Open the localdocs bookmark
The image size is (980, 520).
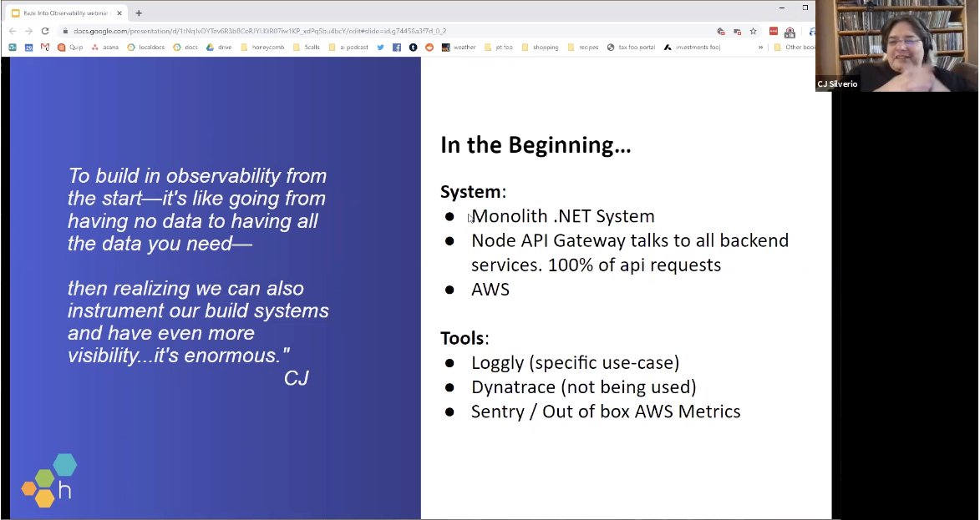click(145, 47)
